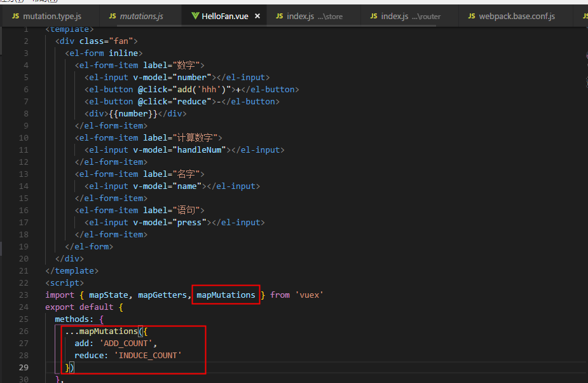Click the Vue file icon on HelloFan.vue tab
The image size is (588, 383).
click(195, 16)
